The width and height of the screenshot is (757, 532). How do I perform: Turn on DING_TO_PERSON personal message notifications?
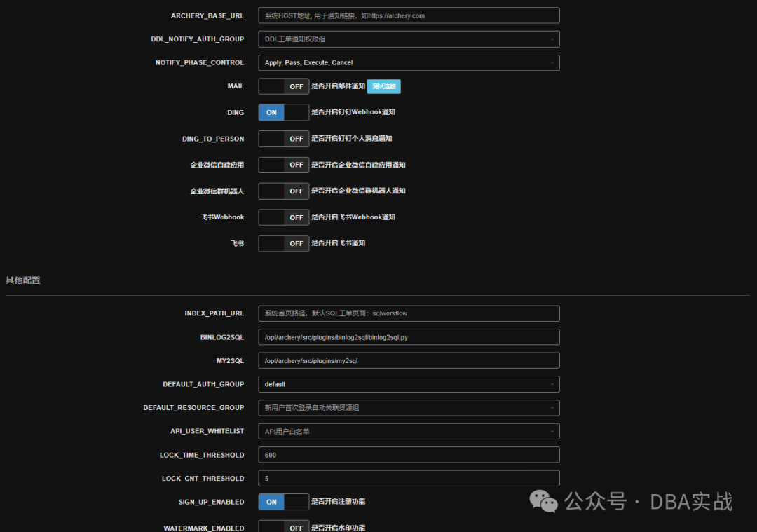(x=283, y=138)
